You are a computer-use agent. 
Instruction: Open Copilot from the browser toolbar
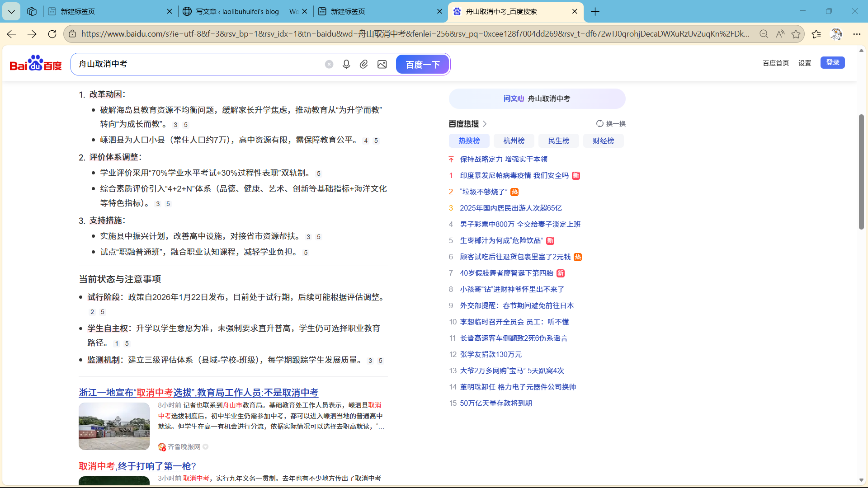point(837,33)
